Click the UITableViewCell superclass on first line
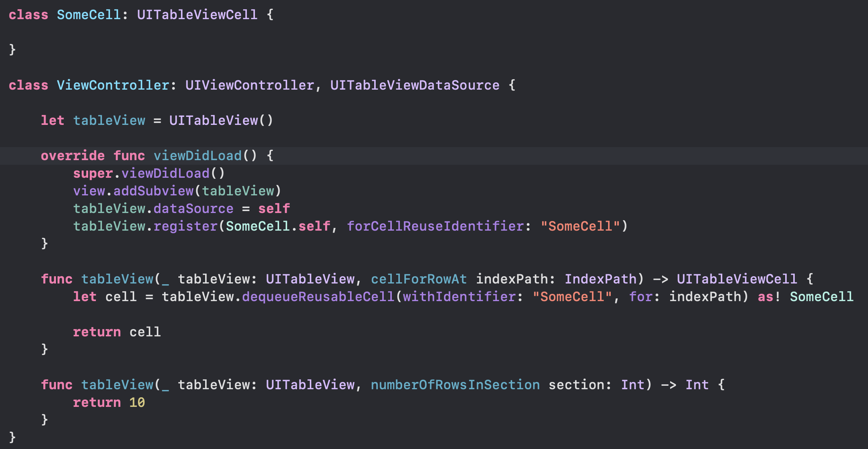868x449 pixels. tap(197, 15)
